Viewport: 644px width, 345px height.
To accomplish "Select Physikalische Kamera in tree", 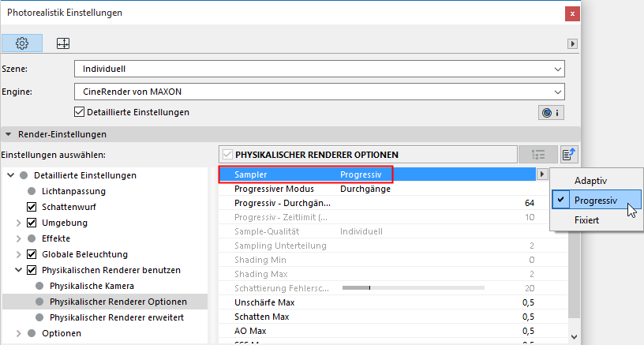I will [x=92, y=286].
